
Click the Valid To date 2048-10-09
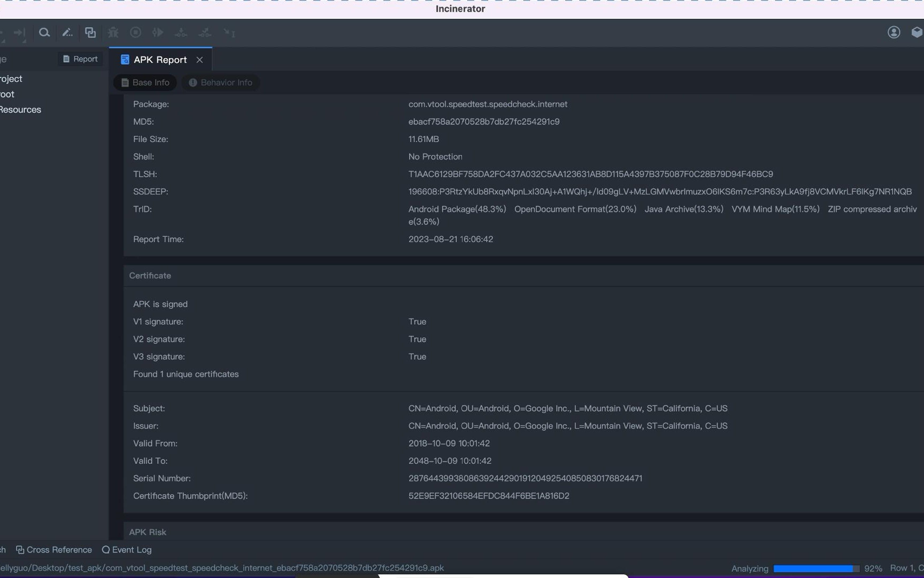click(450, 461)
